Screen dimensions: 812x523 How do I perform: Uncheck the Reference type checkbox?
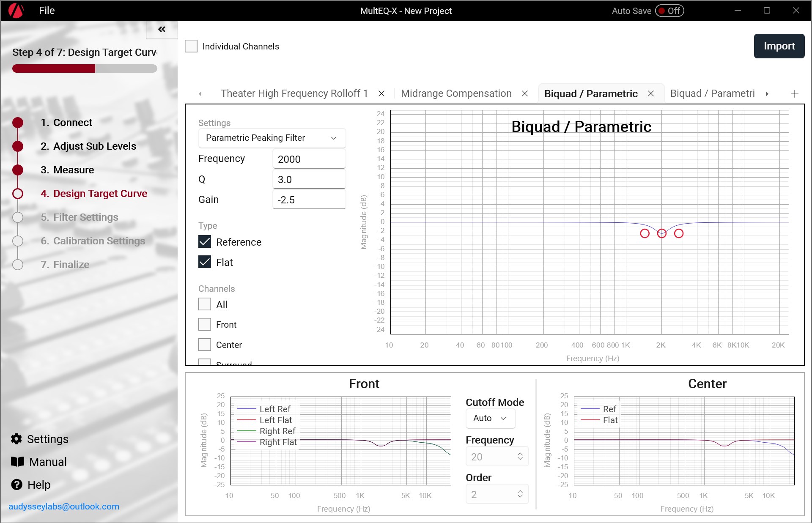(205, 242)
